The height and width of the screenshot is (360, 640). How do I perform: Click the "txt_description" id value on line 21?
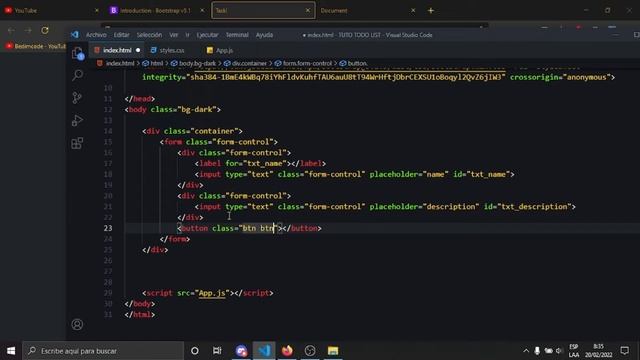pyautogui.click(x=534, y=207)
